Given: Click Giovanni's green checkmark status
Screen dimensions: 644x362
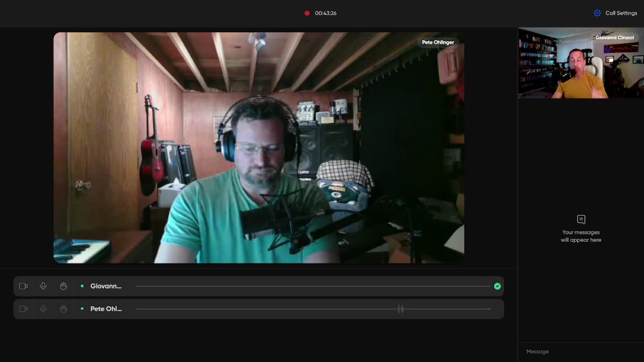Looking at the screenshot, I should click(x=497, y=286).
